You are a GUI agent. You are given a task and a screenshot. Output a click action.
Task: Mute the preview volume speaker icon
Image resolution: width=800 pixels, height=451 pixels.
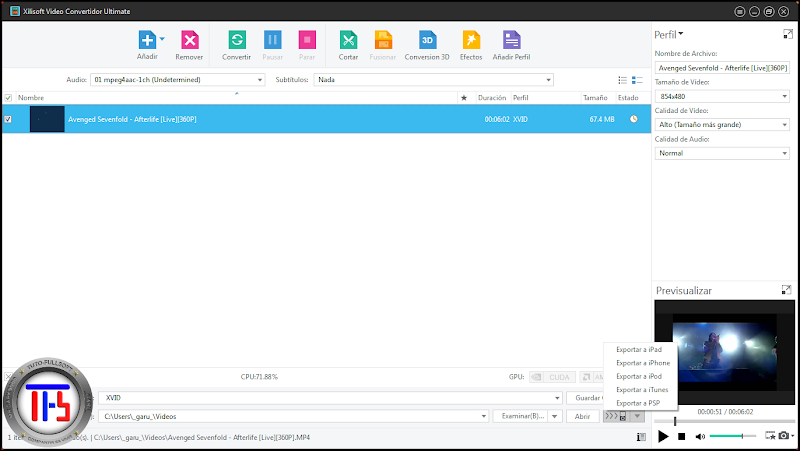[x=700, y=436]
